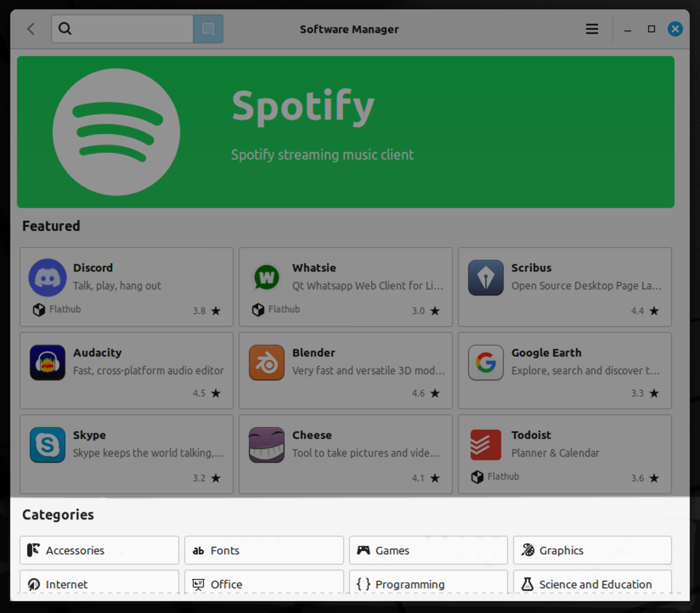Click 'Fast, cross-platform audio editor' text
Screen dimensions: 700x613
pyautogui.click(x=148, y=371)
